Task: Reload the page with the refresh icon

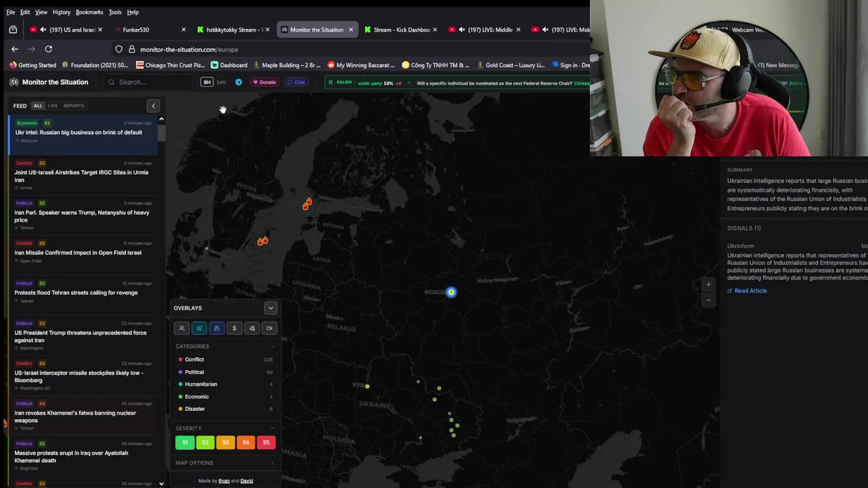Action: 48,49
